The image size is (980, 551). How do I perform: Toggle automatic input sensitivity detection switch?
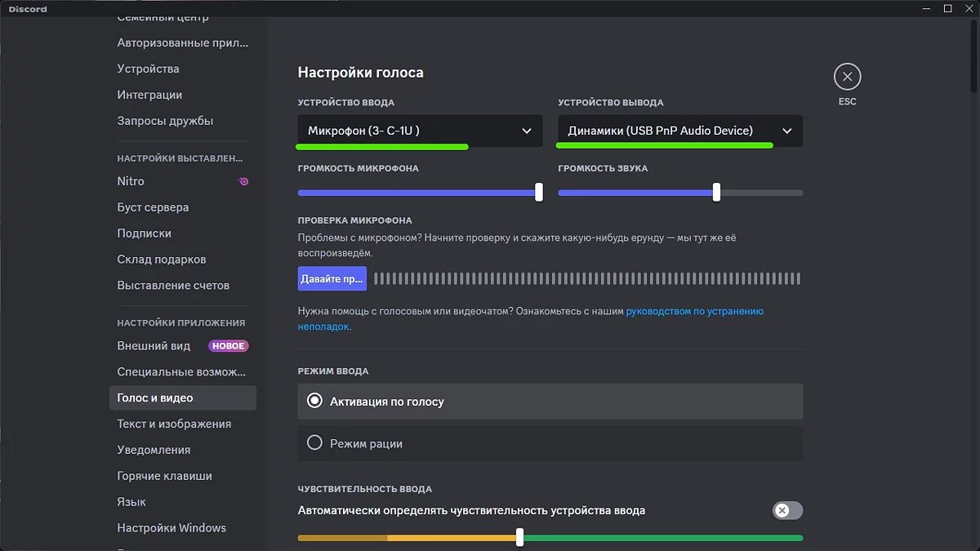[787, 510]
